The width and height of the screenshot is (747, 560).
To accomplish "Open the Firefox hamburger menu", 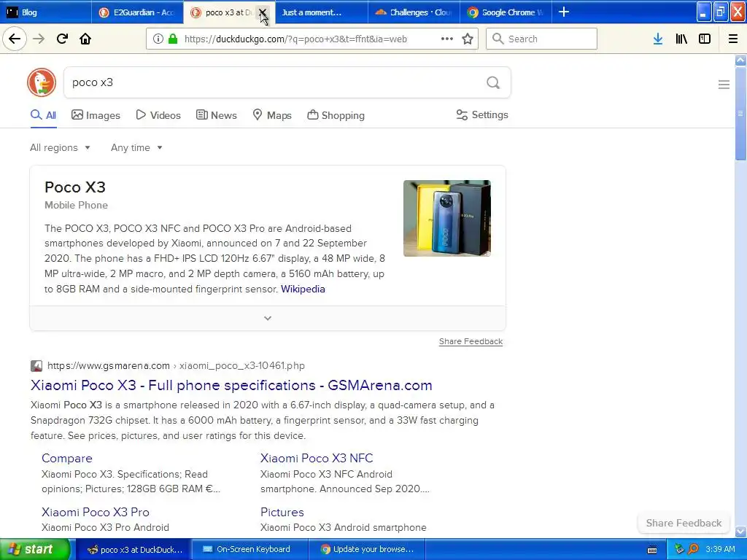I will pos(733,39).
